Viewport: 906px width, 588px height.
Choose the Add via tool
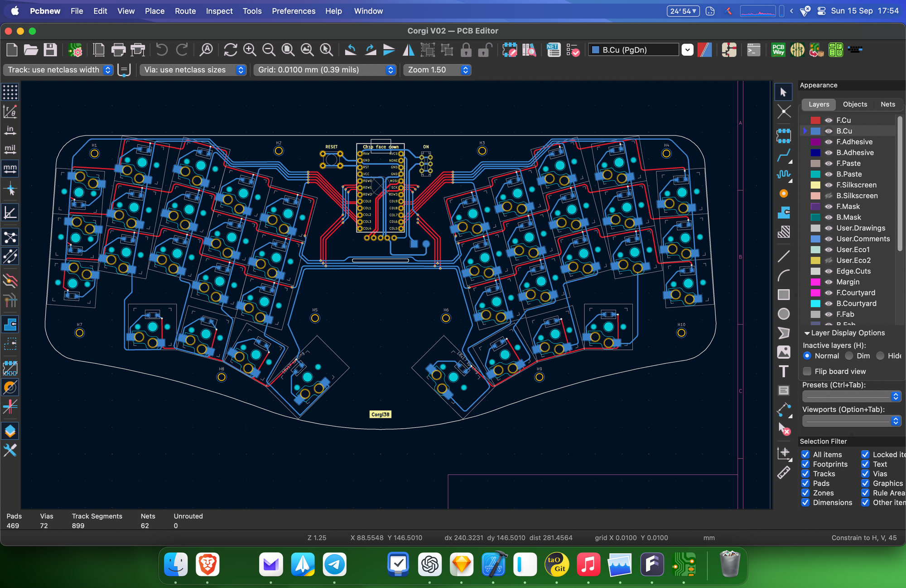click(783, 194)
